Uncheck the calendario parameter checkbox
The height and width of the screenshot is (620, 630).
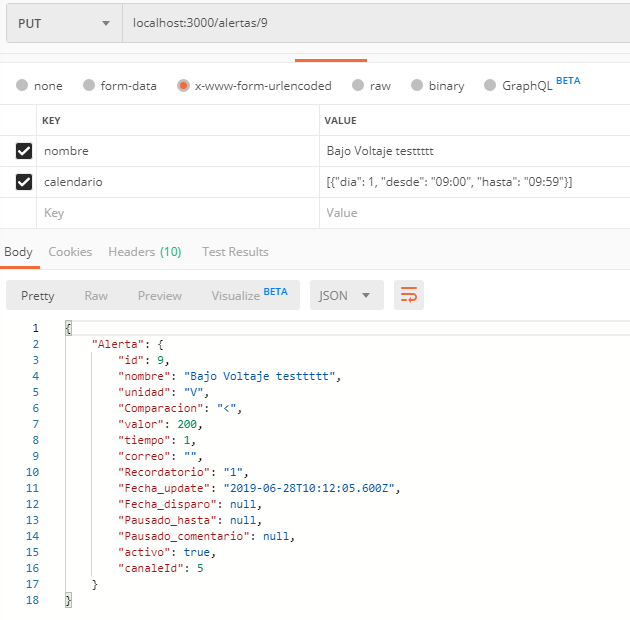(24, 182)
